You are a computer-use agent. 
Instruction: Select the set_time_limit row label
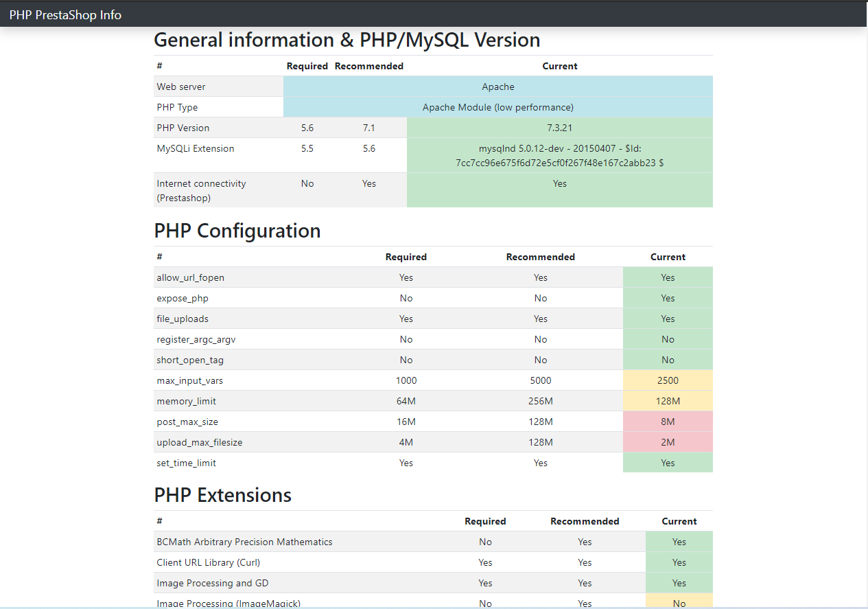click(187, 463)
